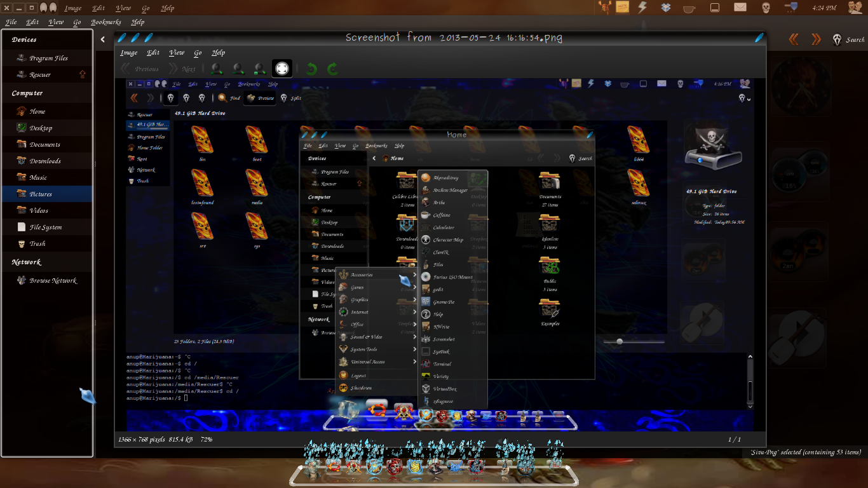Image resolution: width=868 pixels, height=488 pixels.
Task: Go to Next image in viewer
Action: click(182, 69)
